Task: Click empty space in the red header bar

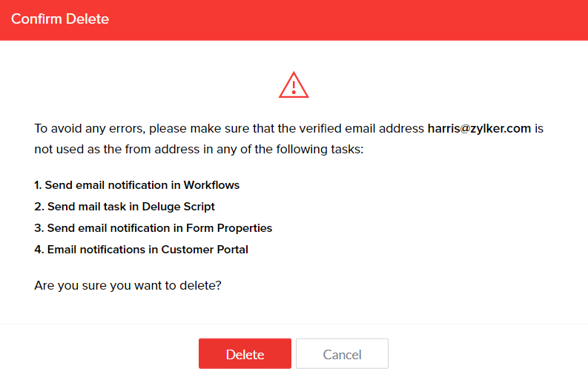Action: tap(371, 19)
